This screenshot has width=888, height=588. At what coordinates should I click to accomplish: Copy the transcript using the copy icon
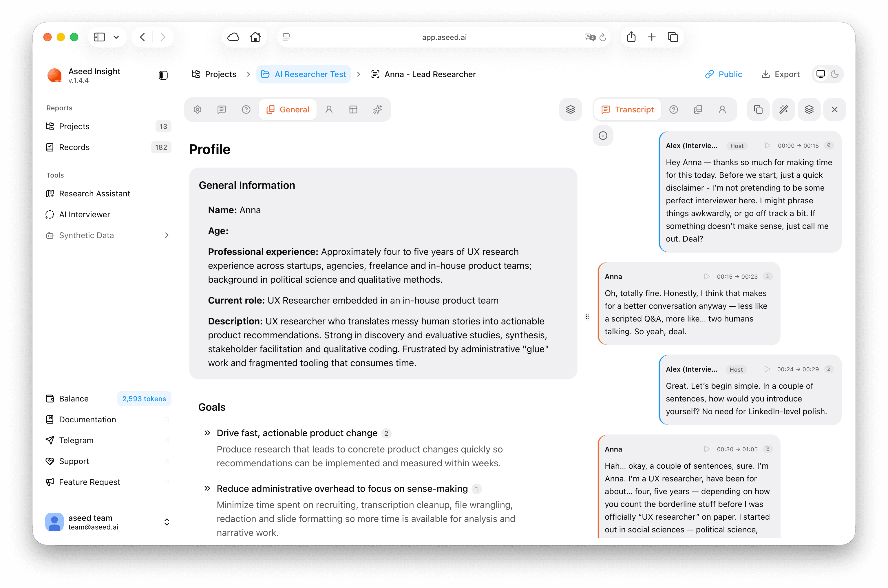click(758, 109)
